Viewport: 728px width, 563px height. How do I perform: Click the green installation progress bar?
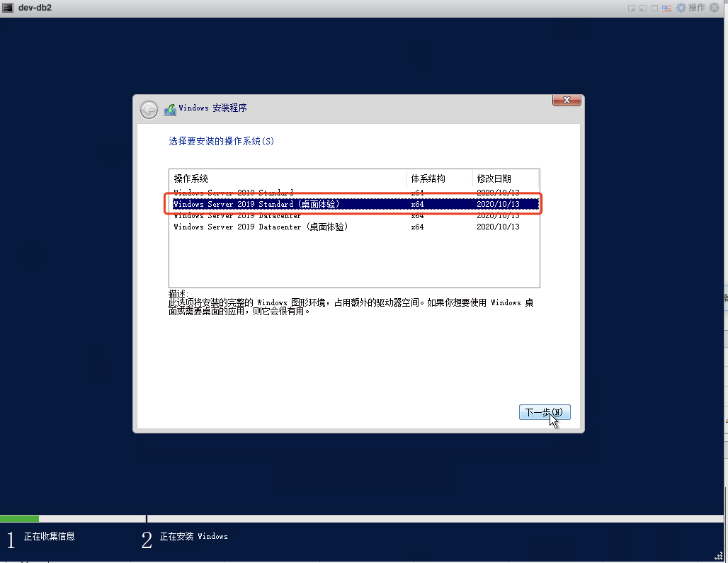pos(19,518)
